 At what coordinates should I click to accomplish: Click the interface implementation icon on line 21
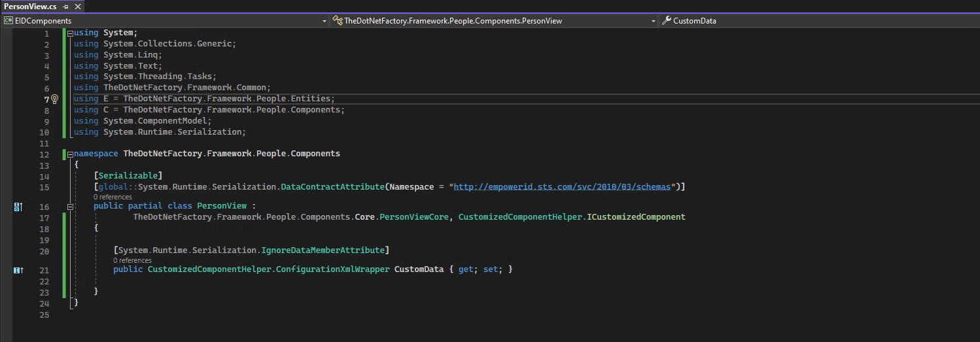point(18,270)
